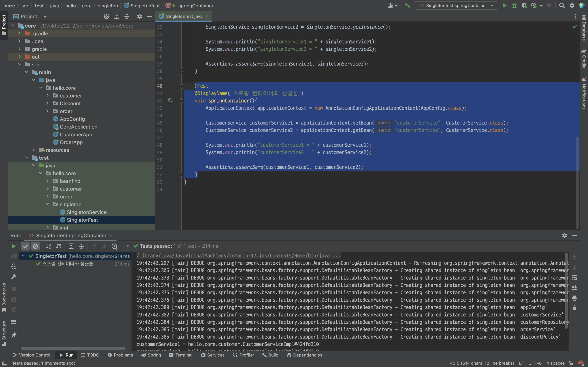Click the test tree horizontal scrollbar

pos(73,348)
